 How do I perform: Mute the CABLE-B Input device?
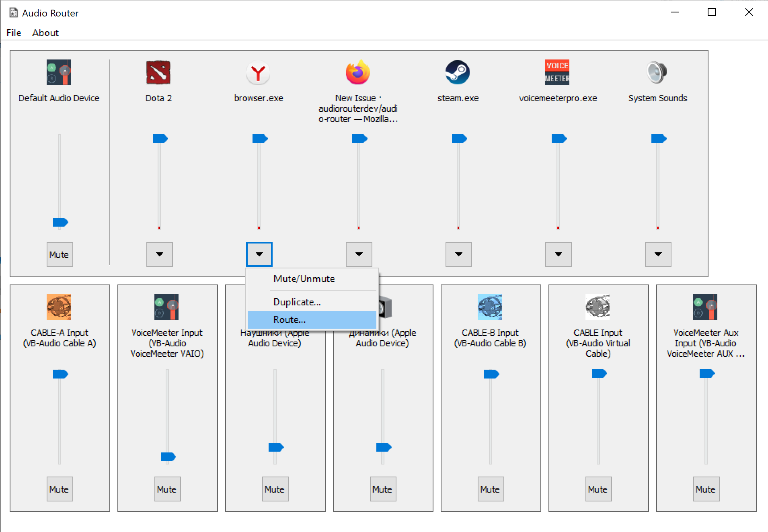pyautogui.click(x=491, y=489)
